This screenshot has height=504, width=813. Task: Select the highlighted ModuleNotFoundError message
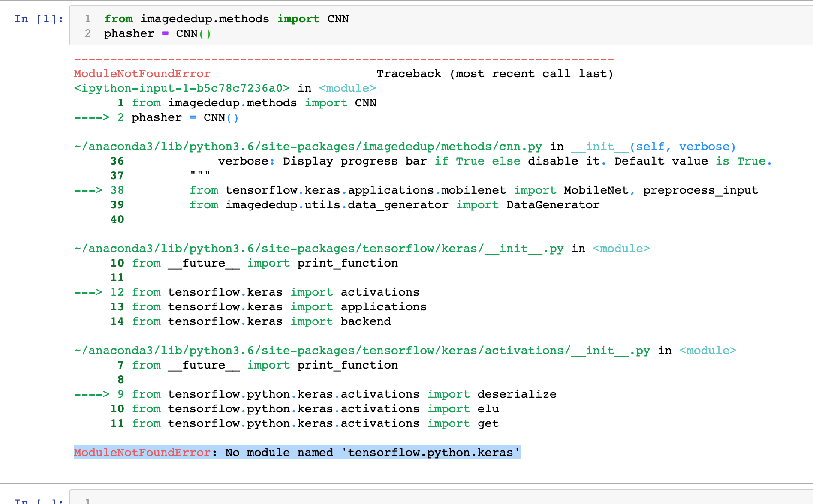pyautogui.click(x=296, y=452)
